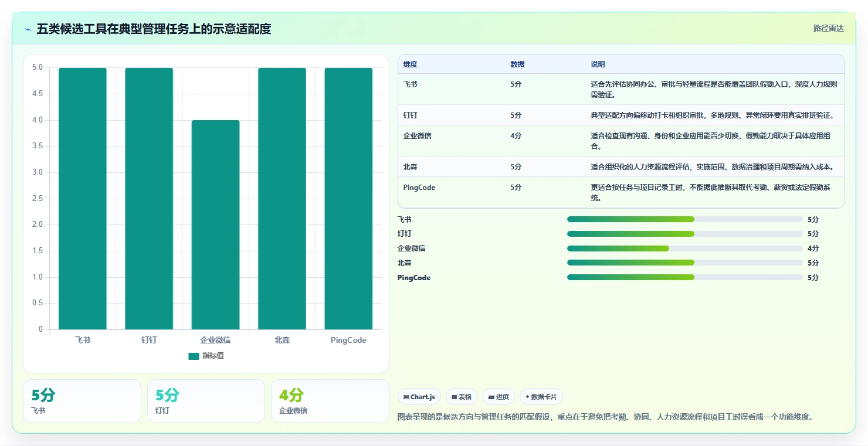Click the 飞书 5分 data card
The image size is (868, 446).
click(x=82, y=401)
